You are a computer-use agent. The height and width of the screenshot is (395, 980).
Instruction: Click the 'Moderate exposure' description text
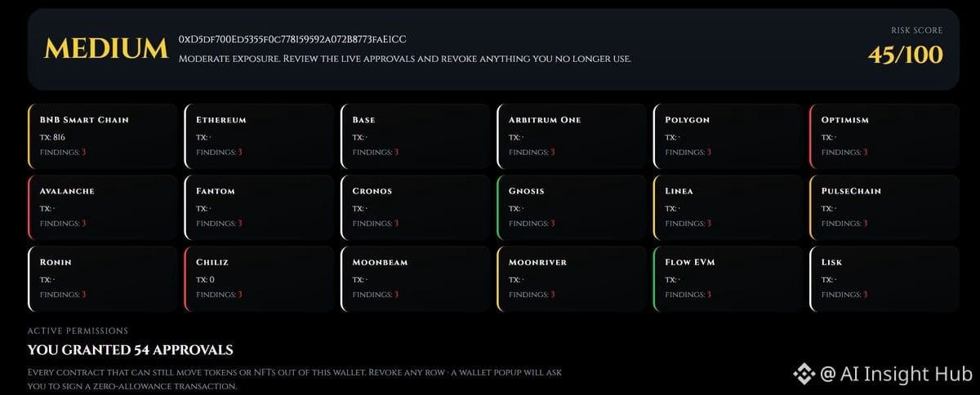405,59
